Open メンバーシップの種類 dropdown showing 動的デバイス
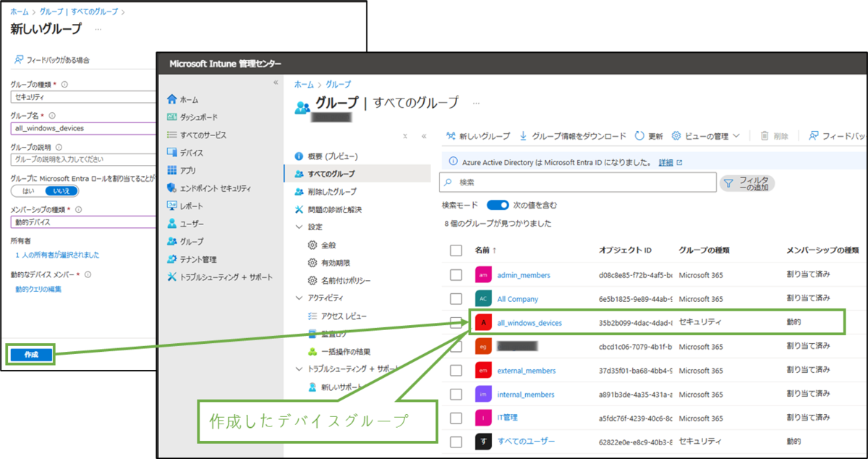The image size is (868, 459). 84,222
